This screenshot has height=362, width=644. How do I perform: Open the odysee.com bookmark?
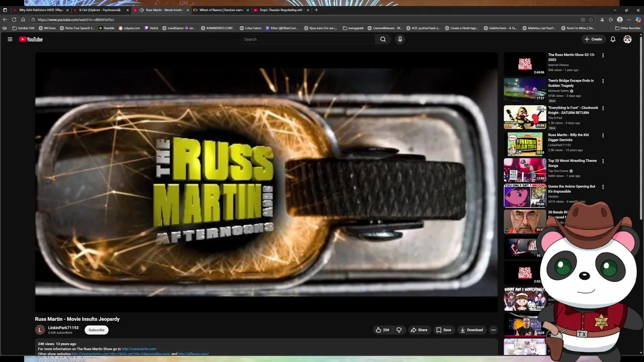coord(129,28)
